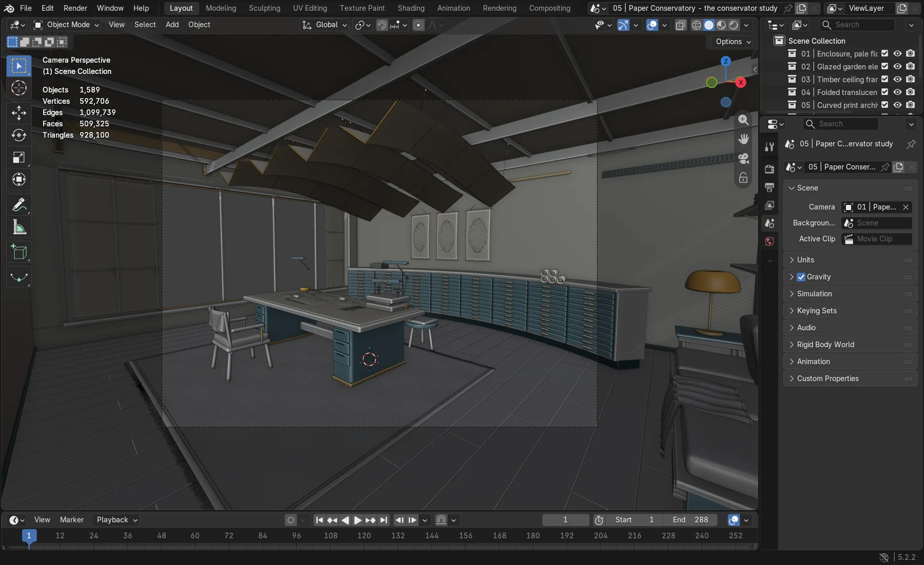Open the Object Mode dropdown
This screenshot has width=924, height=565.
tap(66, 25)
